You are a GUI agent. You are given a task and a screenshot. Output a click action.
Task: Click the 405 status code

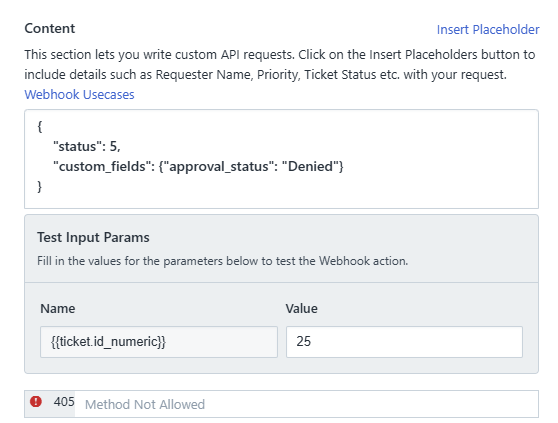[64, 402]
